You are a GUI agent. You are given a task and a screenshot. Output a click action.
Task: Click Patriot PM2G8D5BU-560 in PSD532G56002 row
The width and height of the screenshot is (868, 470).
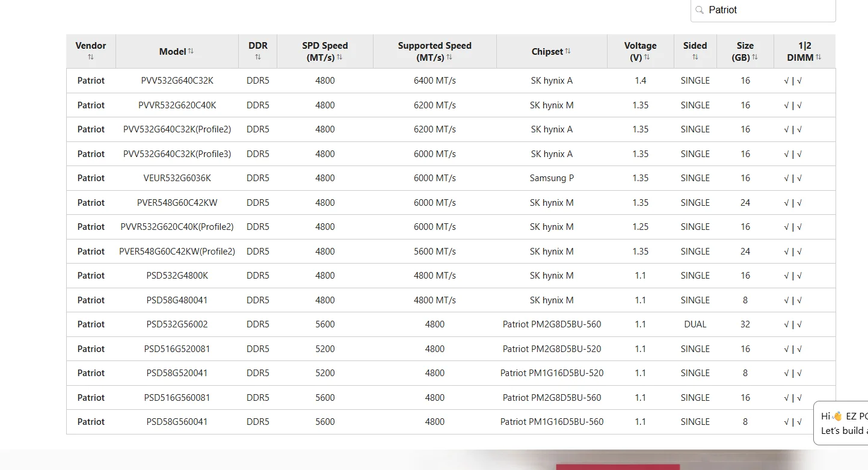[552, 324]
